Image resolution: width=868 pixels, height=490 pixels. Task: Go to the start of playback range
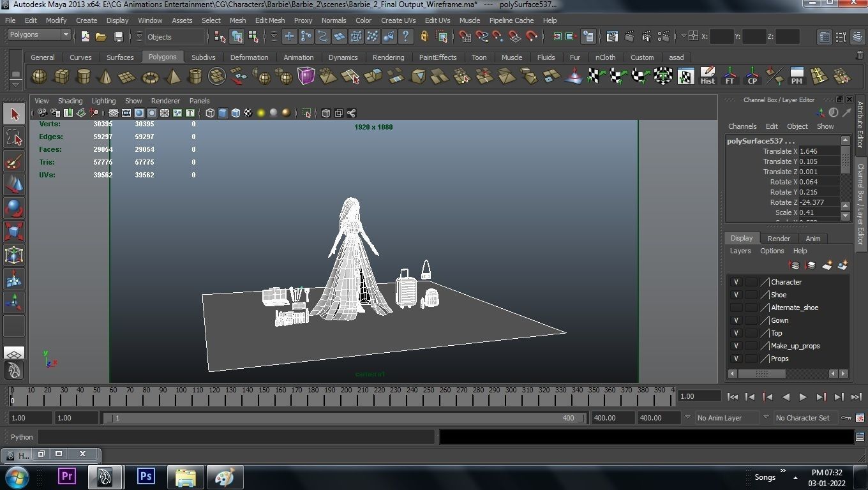point(733,397)
